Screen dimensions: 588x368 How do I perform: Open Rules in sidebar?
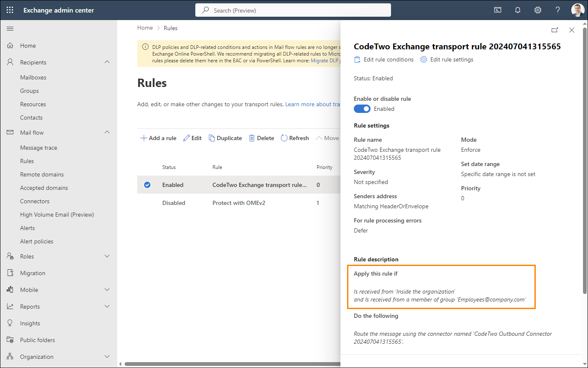click(27, 161)
